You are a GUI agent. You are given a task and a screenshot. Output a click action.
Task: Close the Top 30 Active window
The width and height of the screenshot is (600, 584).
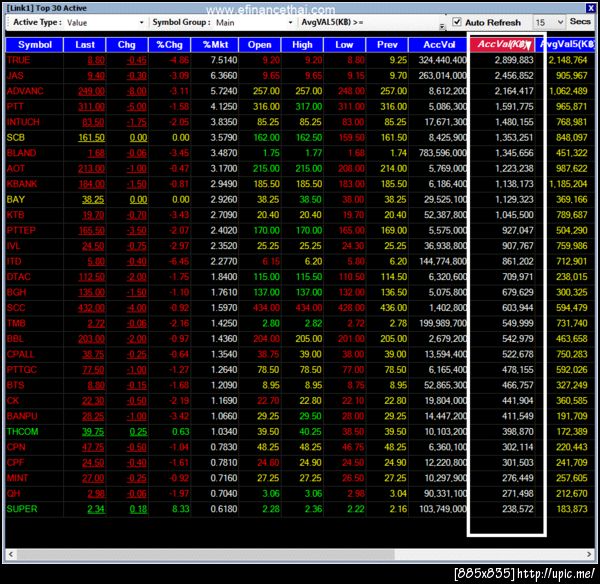coord(591,8)
